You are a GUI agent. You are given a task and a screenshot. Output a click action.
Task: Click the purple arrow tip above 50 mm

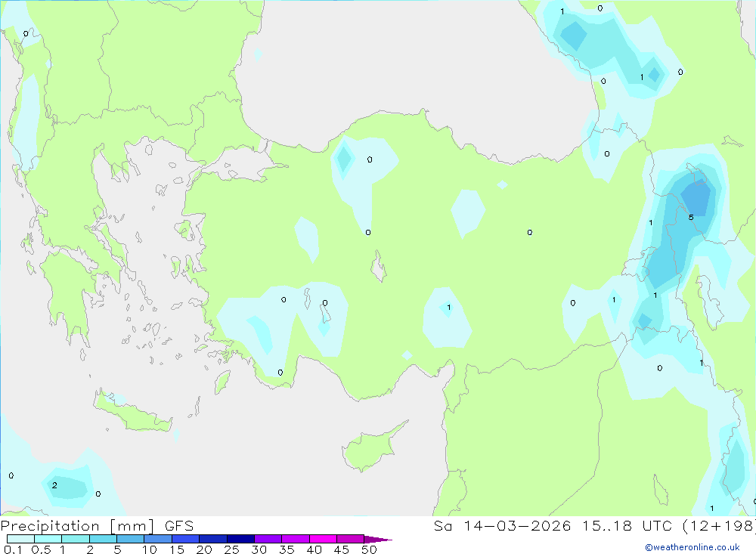[x=378, y=540]
